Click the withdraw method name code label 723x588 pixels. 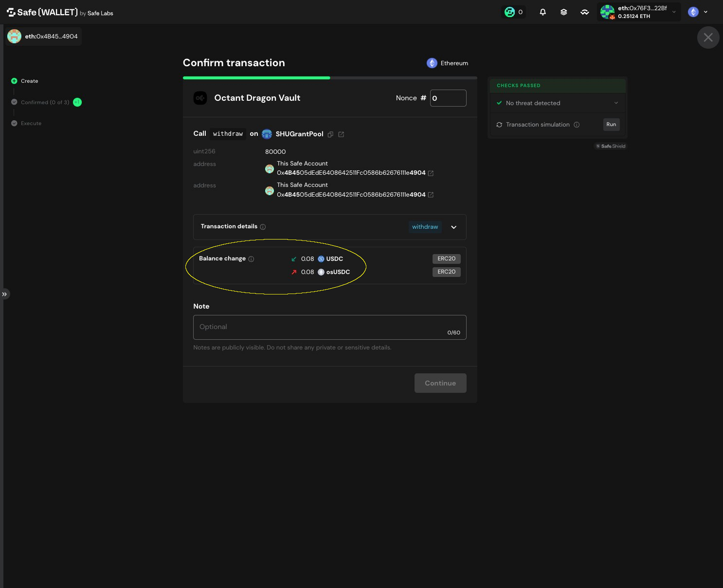228,134
